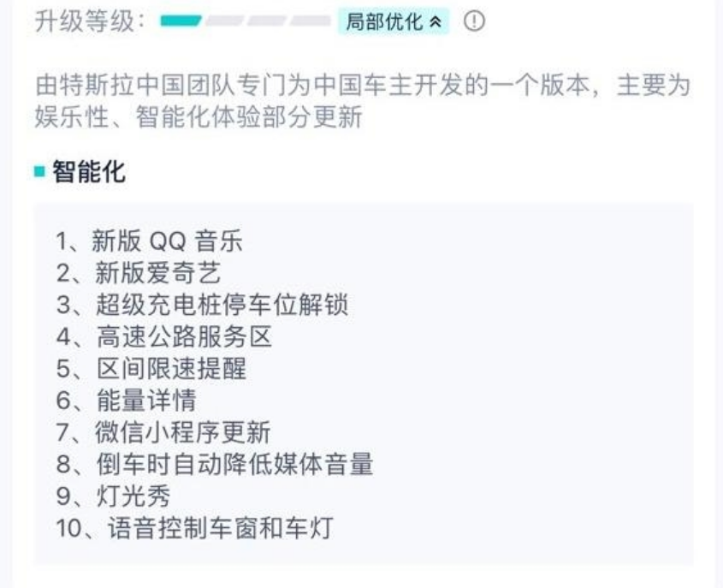
Task: Click the info circle icon beside 局部优化
Action: 474,21
